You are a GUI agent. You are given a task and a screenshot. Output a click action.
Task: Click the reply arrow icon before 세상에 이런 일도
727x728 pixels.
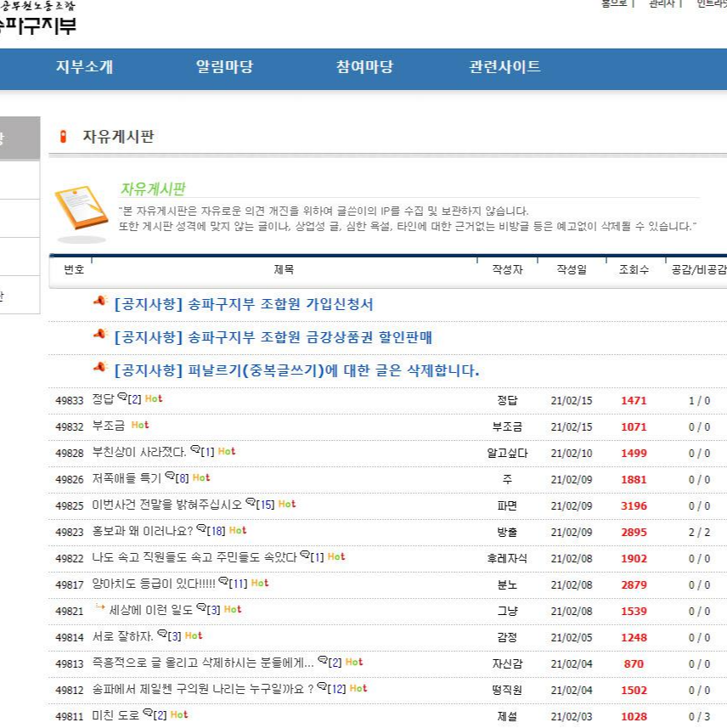click(100, 607)
